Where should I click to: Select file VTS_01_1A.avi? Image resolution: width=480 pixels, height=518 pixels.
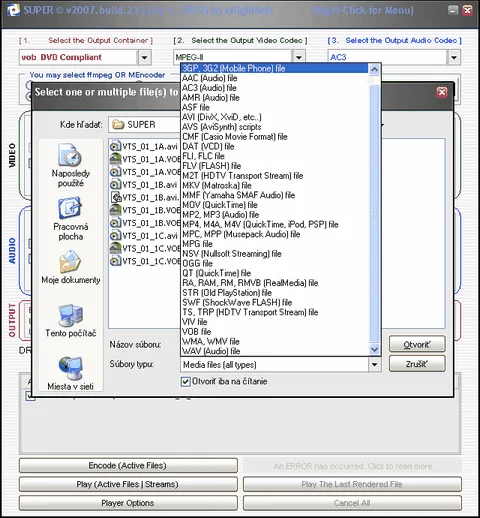144,146
